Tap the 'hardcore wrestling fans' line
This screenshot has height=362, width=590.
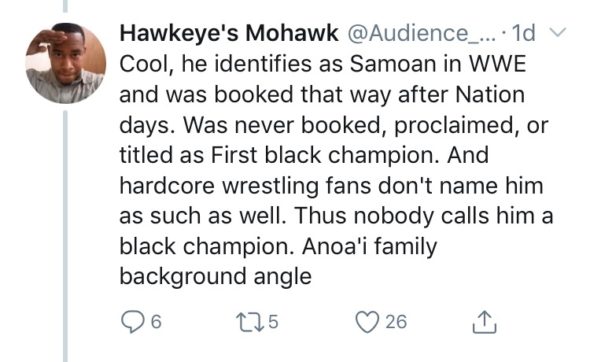[331, 186]
